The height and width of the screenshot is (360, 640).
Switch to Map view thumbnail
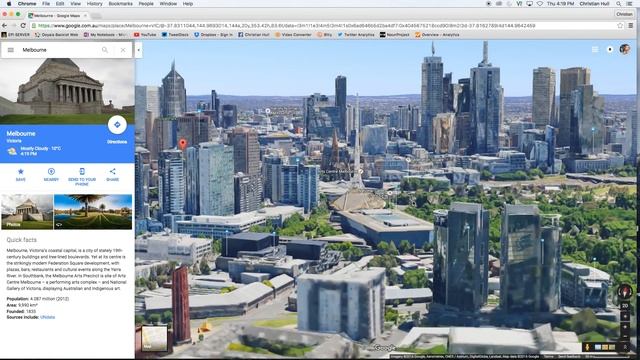pos(154,338)
